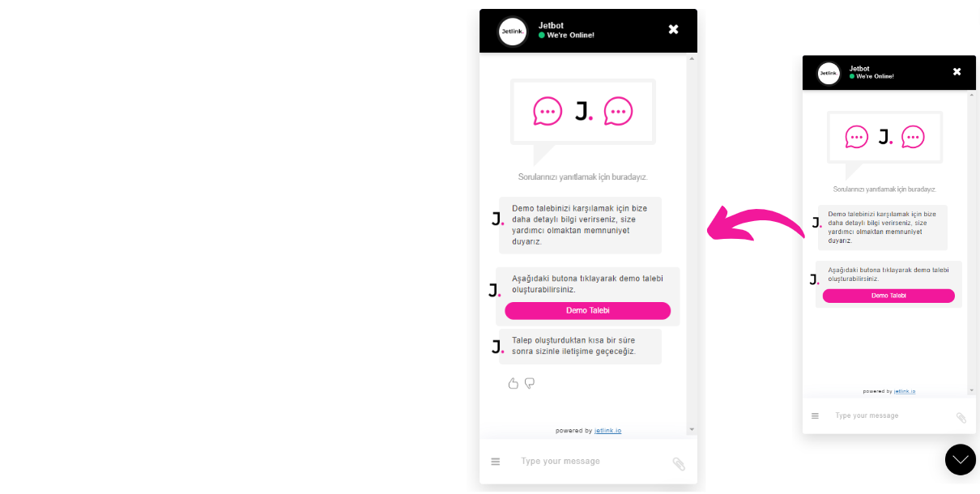980x494 pixels.
Task: Click the thumbs up icon in large chat
Action: 513,383
